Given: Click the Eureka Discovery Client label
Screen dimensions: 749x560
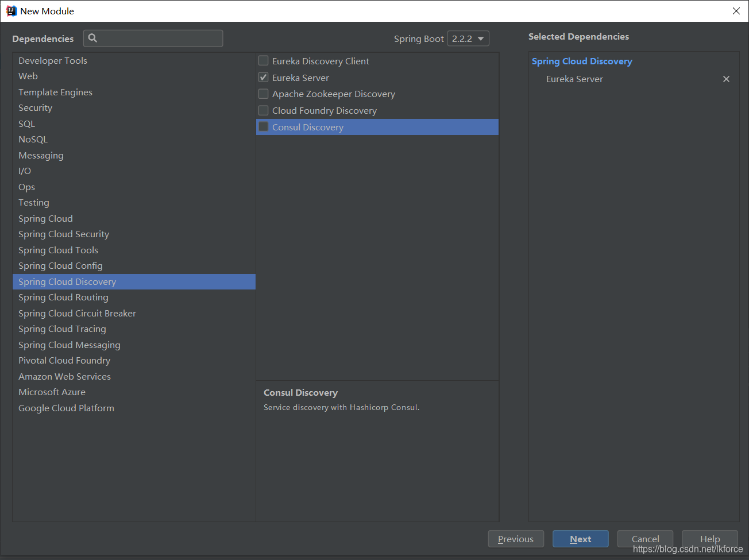Looking at the screenshot, I should (x=321, y=61).
